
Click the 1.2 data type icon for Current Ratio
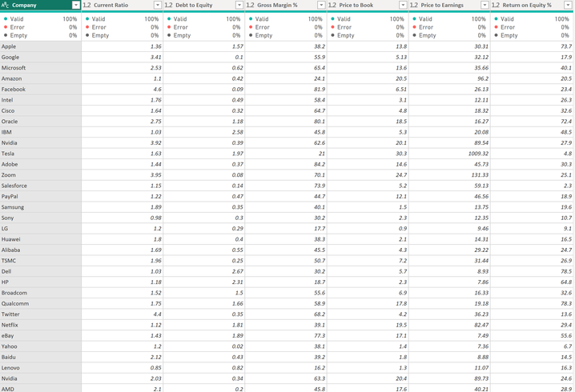[87, 5]
